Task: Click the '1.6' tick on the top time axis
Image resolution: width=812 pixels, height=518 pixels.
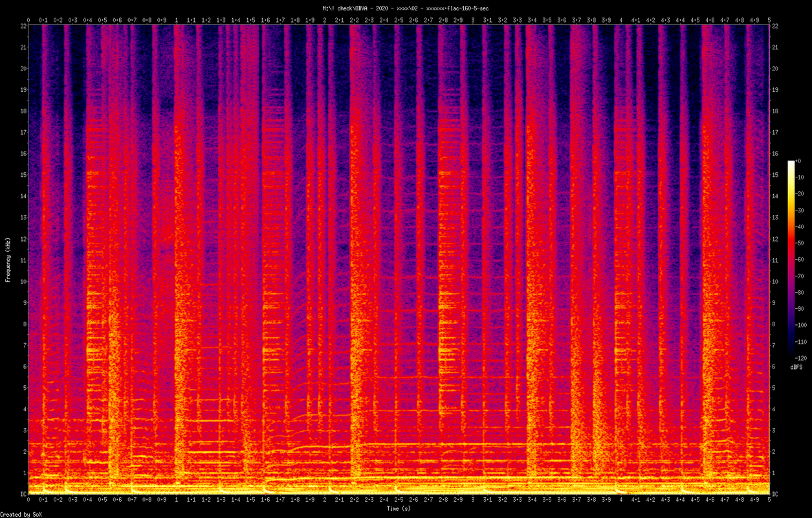Action: pyautogui.click(x=265, y=20)
